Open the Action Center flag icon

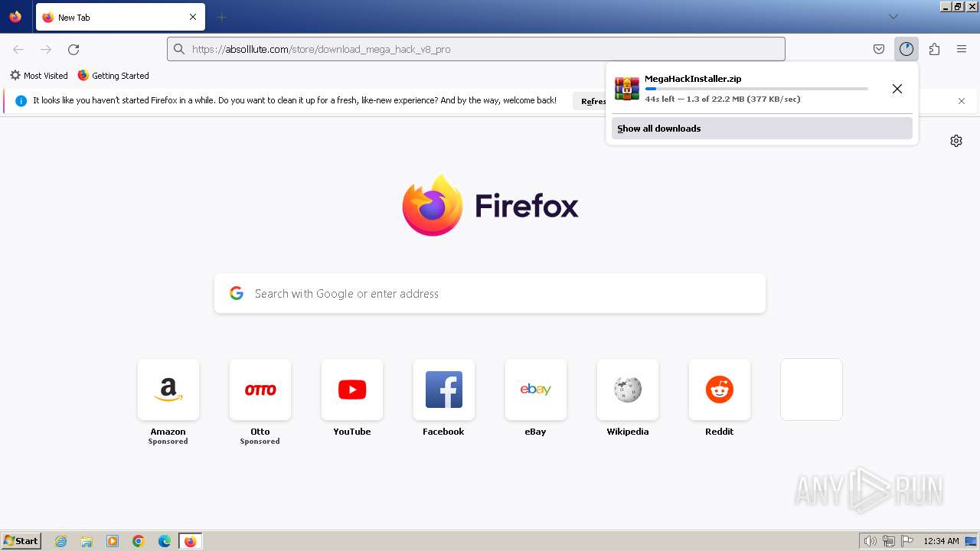tap(907, 541)
